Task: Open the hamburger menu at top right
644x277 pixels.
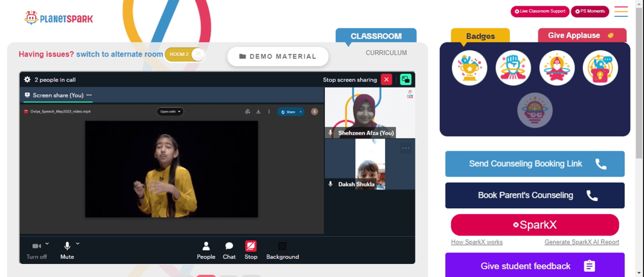Action: (x=621, y=12)
